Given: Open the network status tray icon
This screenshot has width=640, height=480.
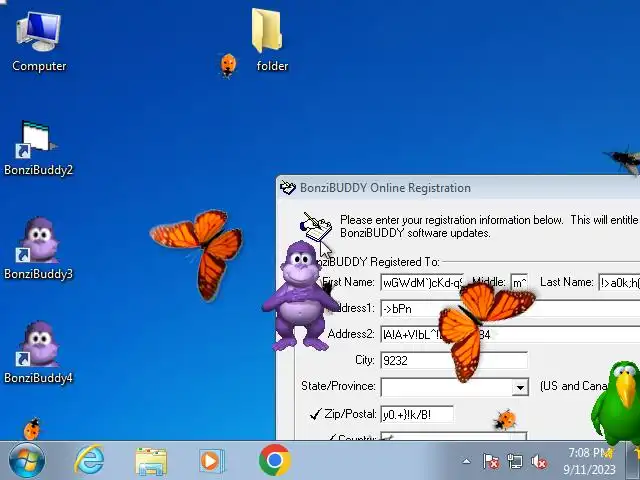Looking at the screenshot, I should tap(515, 462).
